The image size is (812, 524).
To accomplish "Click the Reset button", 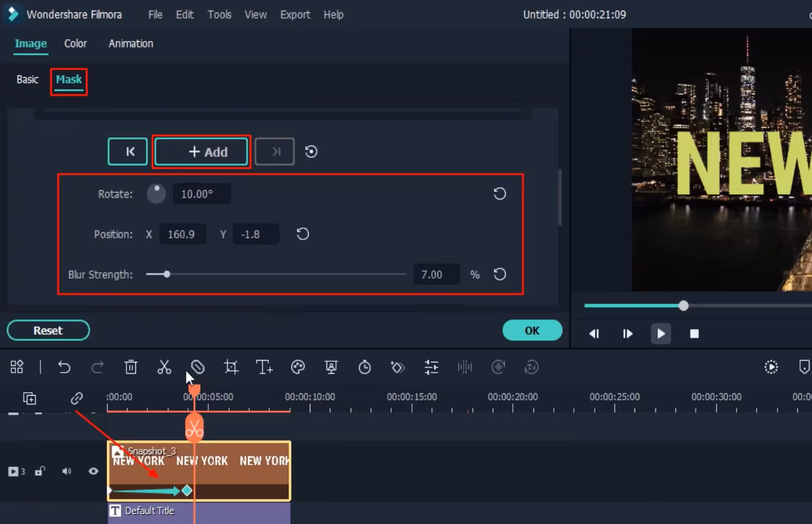I will tap(48, 330).
